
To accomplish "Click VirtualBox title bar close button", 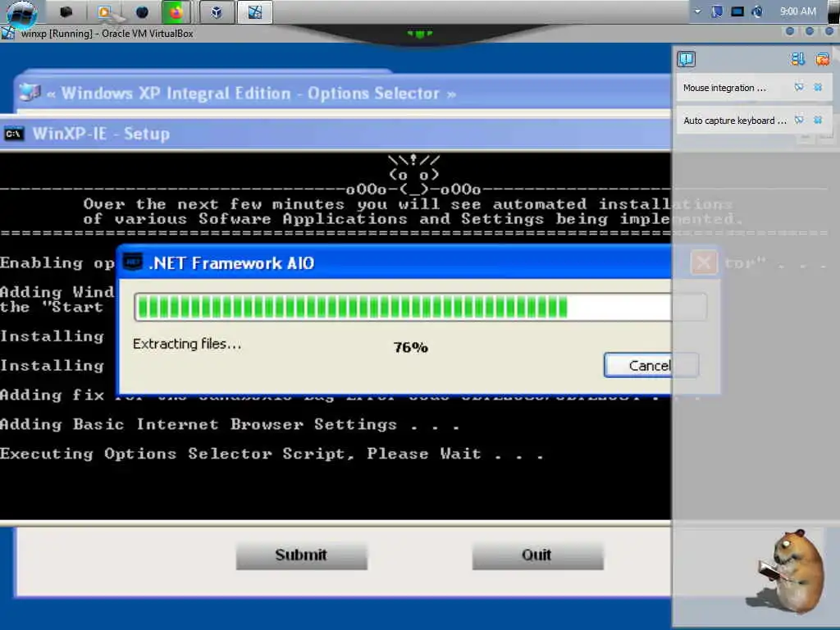I will pos(829,32).
